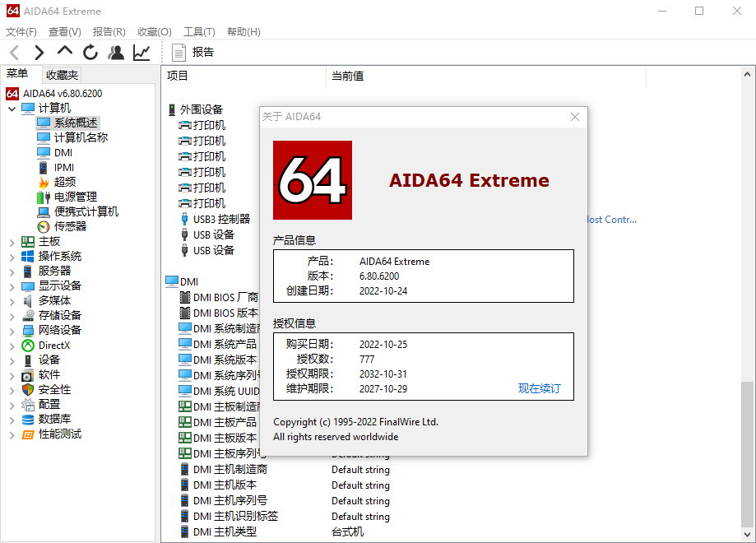
Task: Open the 报告(R) menu
Action: [x=109, y=32]
